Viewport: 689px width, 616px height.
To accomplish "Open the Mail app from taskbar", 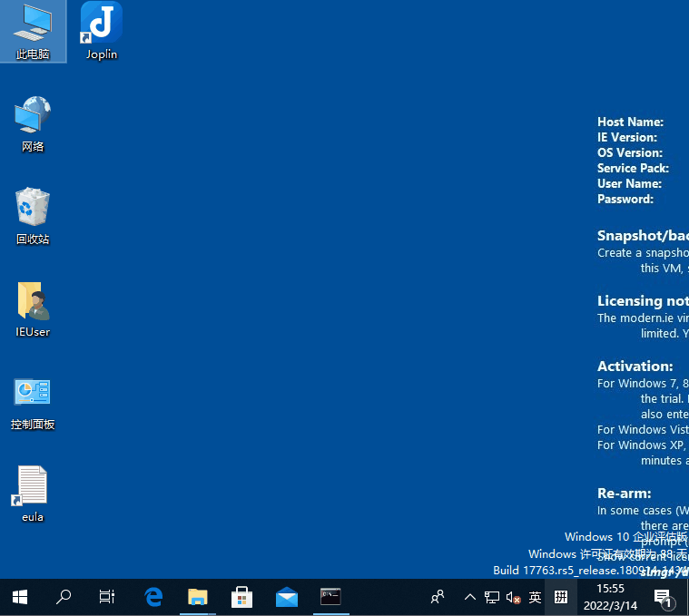I will [287, 597].
